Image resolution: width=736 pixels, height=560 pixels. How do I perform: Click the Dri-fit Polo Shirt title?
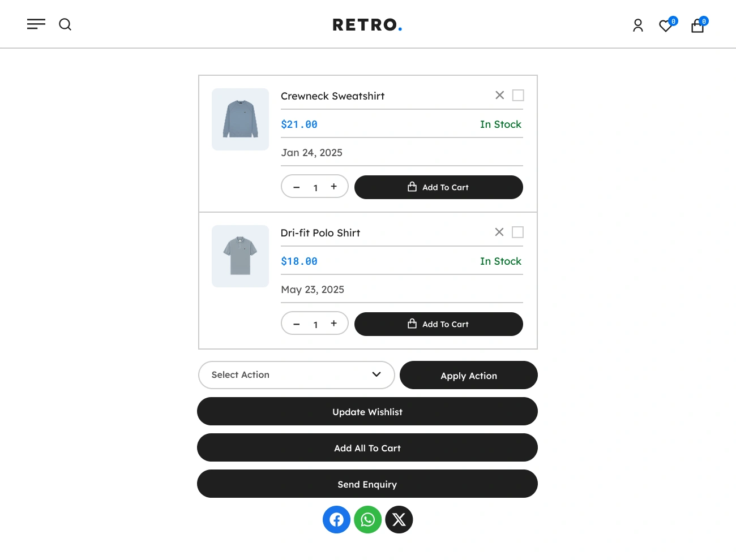[320, 233]
